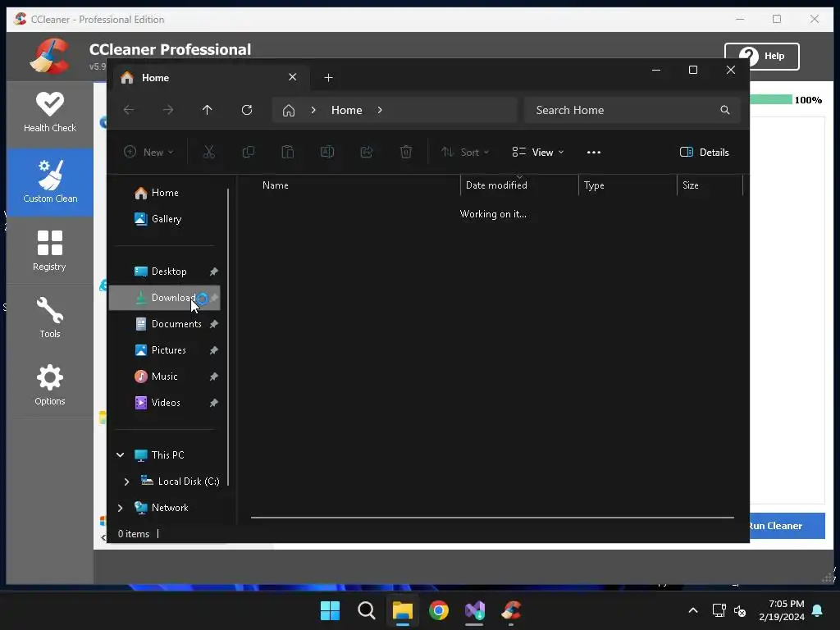Click the Cut scissors icon
Image resolution: width=840 pixels, height=630 pixels.
coord(209,152)
